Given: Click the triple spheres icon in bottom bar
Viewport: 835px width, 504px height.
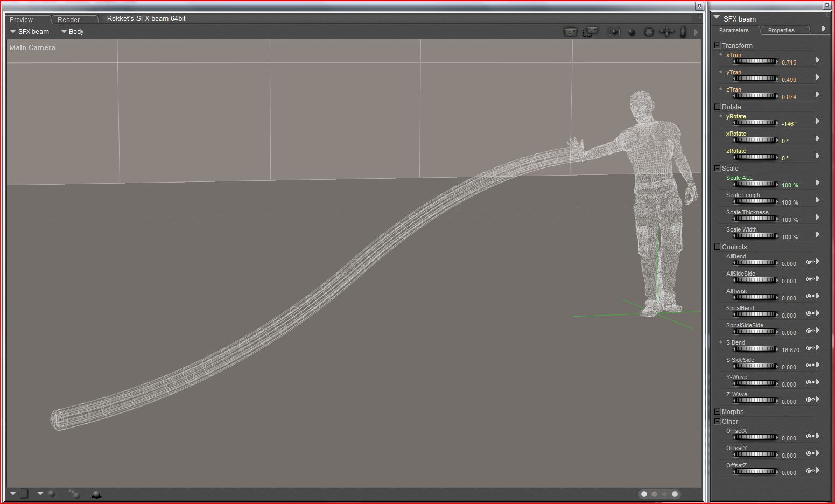Looking at the screenshot, I should point(74,493).
